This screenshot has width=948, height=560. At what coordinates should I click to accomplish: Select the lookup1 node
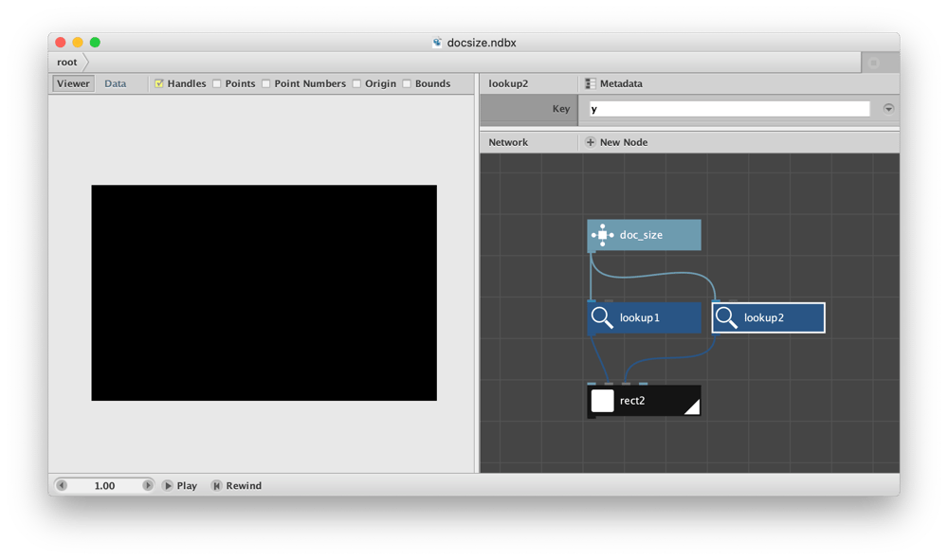click(x=644, y=317)
